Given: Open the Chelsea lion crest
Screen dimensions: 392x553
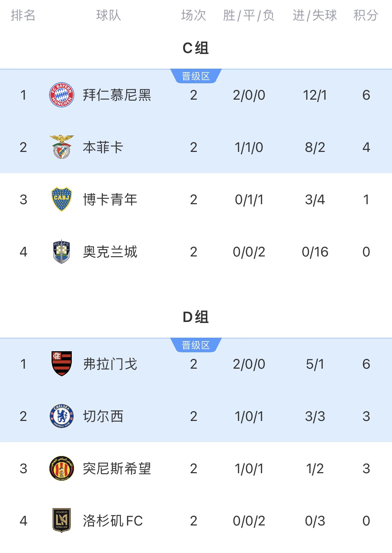Looking at the screenshot, I should tap(62, 416).
